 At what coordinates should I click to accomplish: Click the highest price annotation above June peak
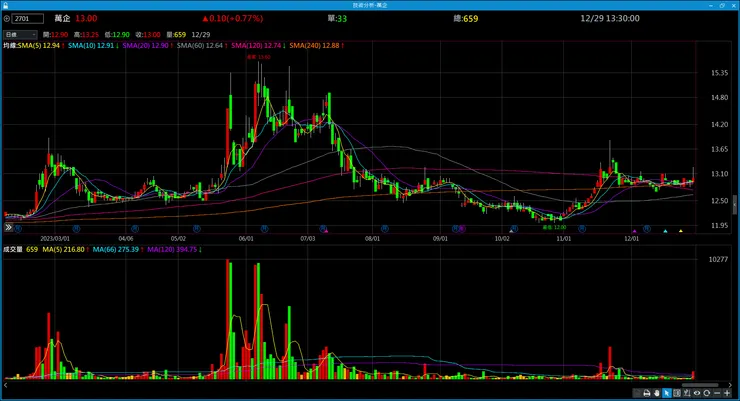(x=259, y=57)
